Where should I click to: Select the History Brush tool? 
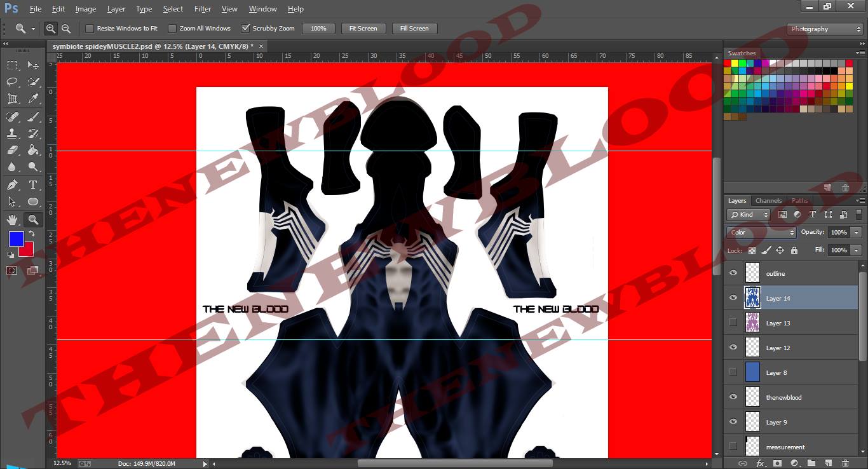click(33, 133)
